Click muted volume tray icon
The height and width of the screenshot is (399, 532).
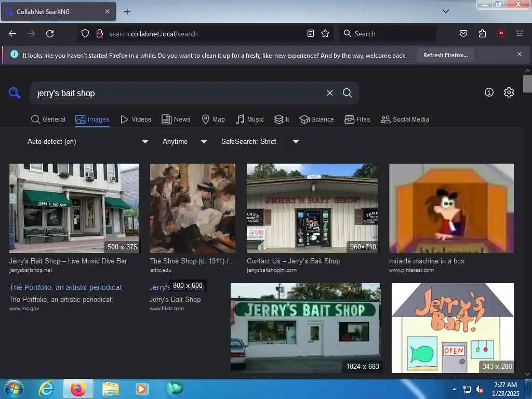click(x=480, y=390)
